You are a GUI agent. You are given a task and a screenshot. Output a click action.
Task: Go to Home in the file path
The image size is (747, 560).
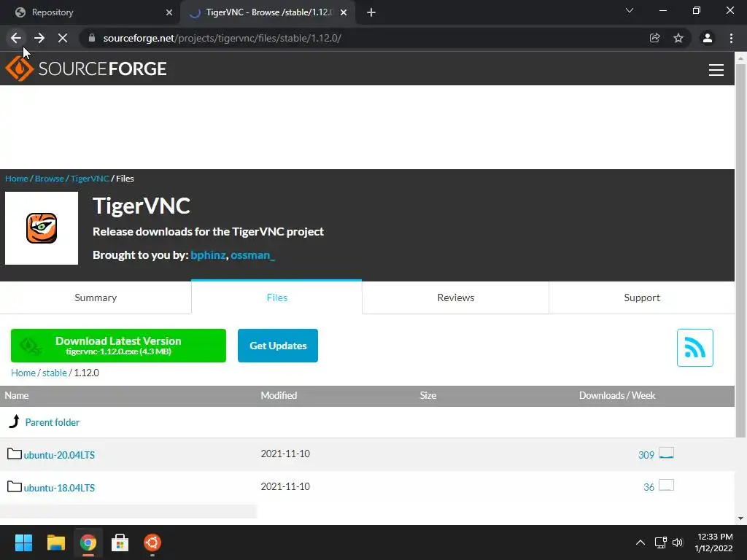[x=23, y=373]
